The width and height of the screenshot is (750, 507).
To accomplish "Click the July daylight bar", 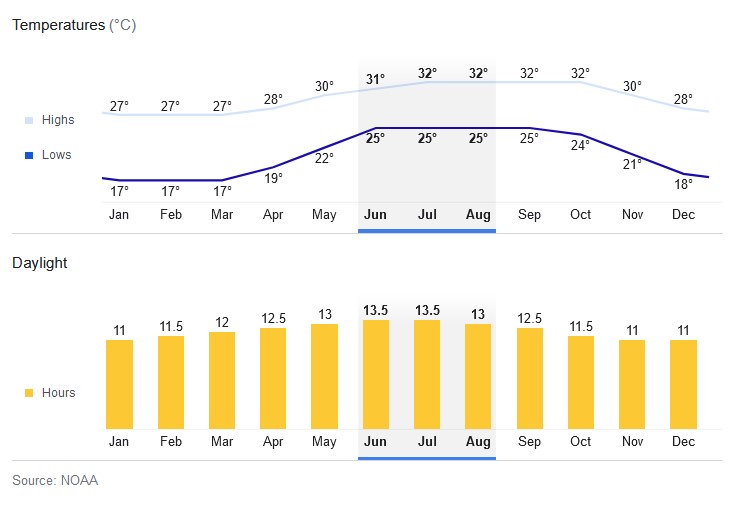I will (427, 374).
